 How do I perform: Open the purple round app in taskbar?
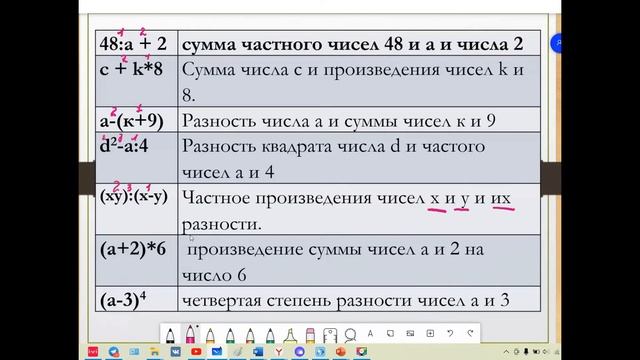300,351
